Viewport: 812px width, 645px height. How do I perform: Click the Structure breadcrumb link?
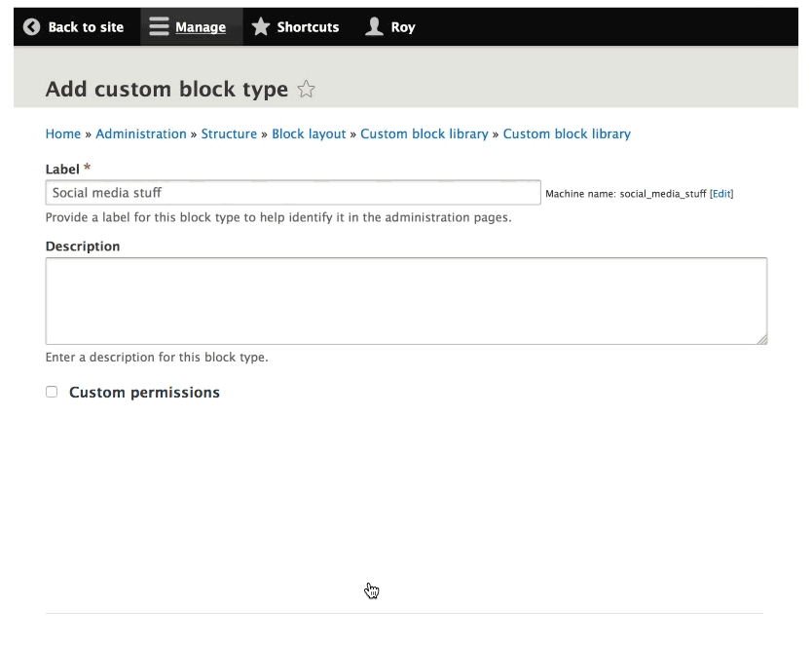(229, 133)
